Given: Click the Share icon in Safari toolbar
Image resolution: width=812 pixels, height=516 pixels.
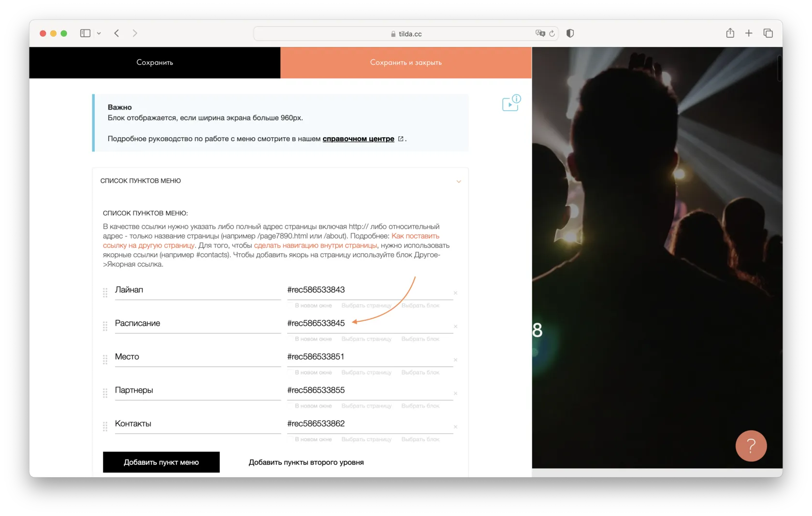Looking at the screenshot, I should [730, 33].
